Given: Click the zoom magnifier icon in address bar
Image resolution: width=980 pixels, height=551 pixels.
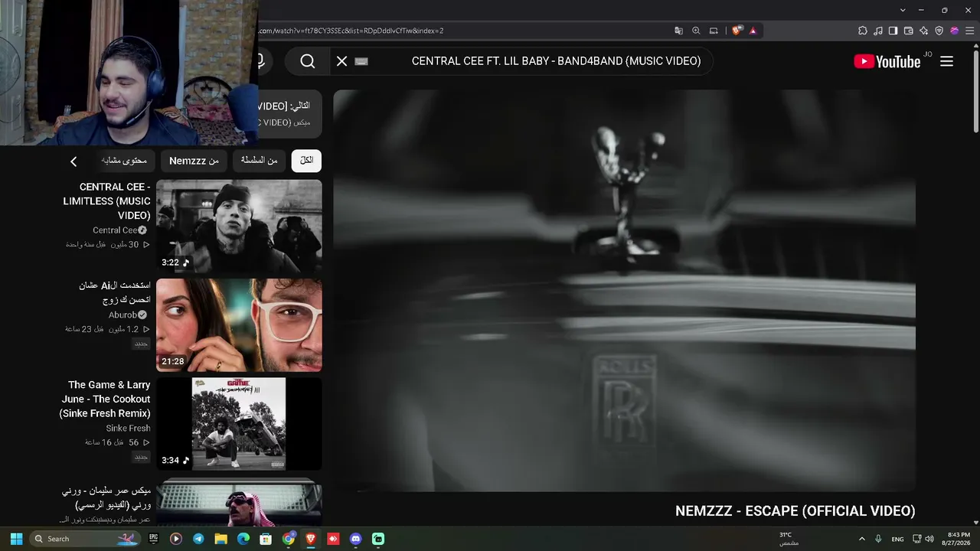Looking at the screenshot, I should pos(696,31).
